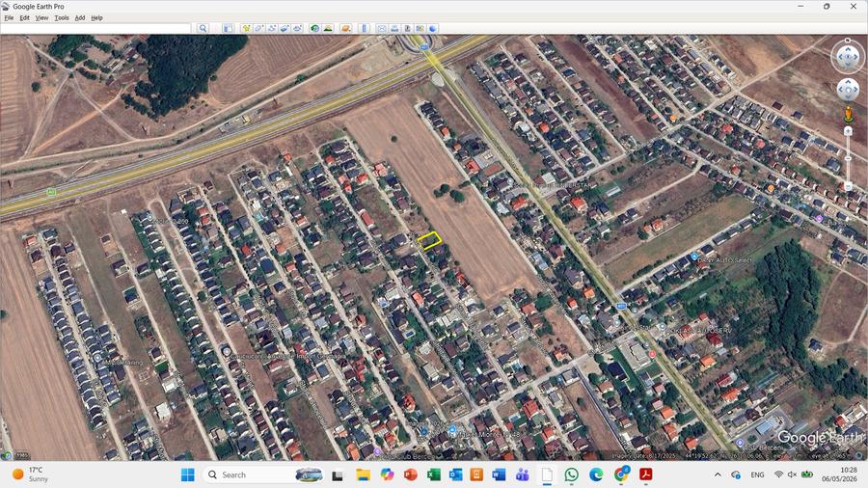Click the Street View pegman icon

[x=848, y=115]
